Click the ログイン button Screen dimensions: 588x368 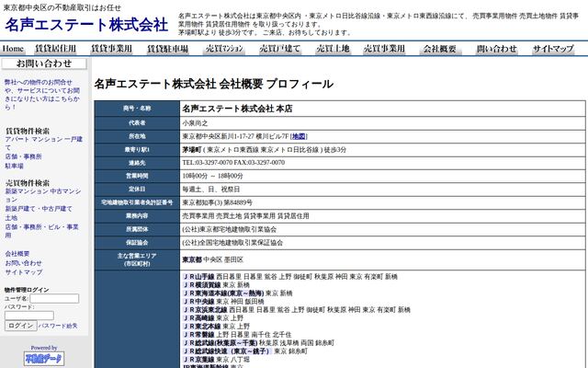coord(20,326)
